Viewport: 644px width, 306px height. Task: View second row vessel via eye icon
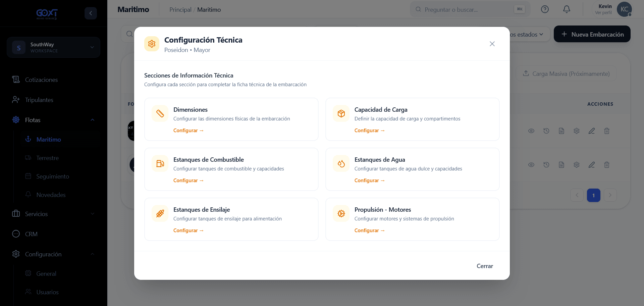[x=531, y=165]
